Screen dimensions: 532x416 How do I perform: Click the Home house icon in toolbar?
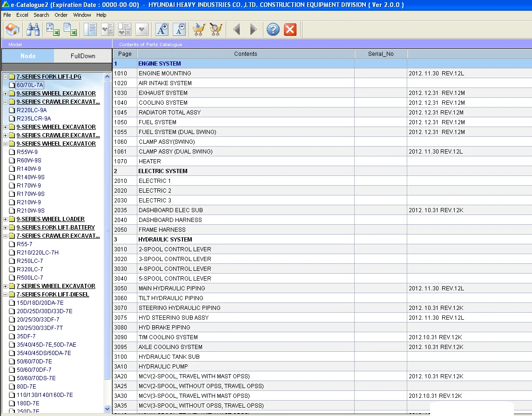pos(13,30)
